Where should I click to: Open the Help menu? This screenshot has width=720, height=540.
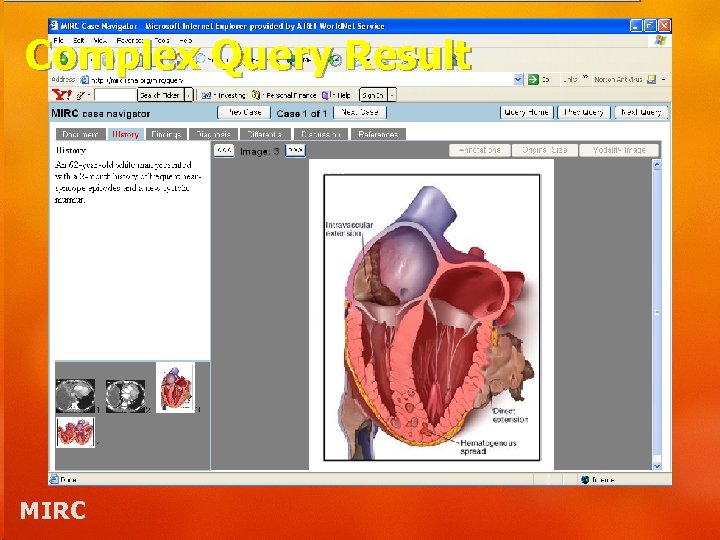186,40
